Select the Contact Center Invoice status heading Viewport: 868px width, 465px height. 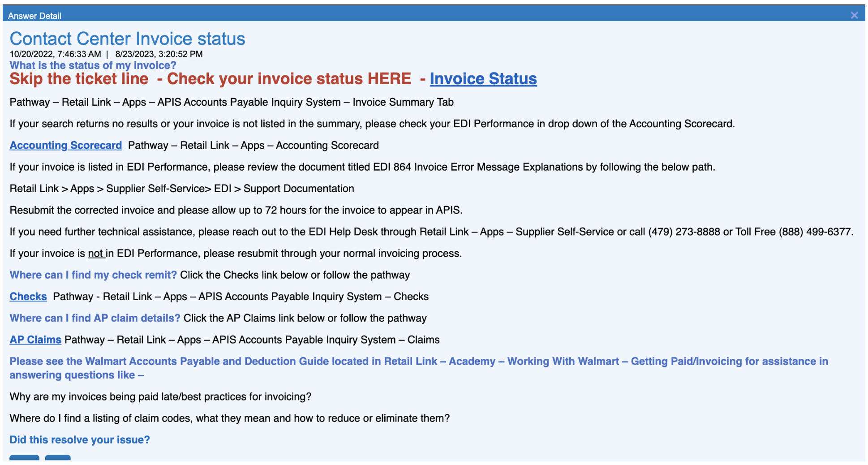tap(128, 39)
